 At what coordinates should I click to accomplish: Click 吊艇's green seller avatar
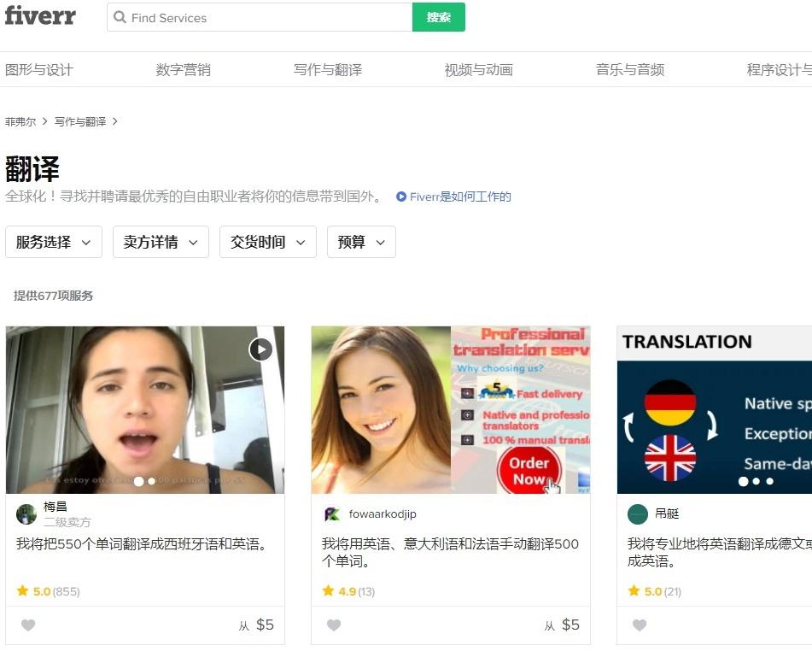(638, 514)
